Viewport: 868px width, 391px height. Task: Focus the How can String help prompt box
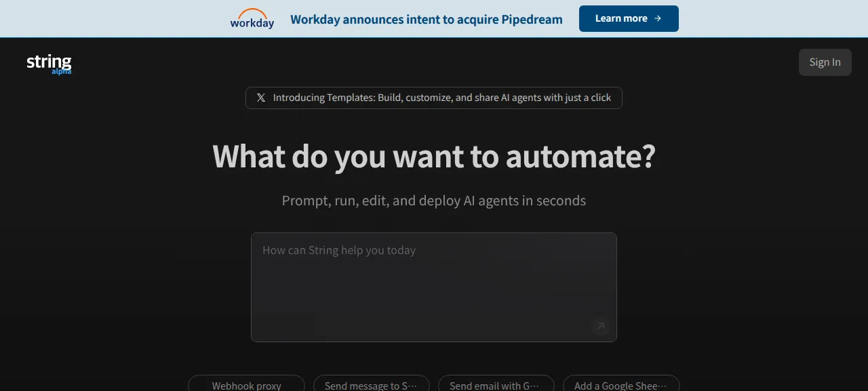point(434,287)
